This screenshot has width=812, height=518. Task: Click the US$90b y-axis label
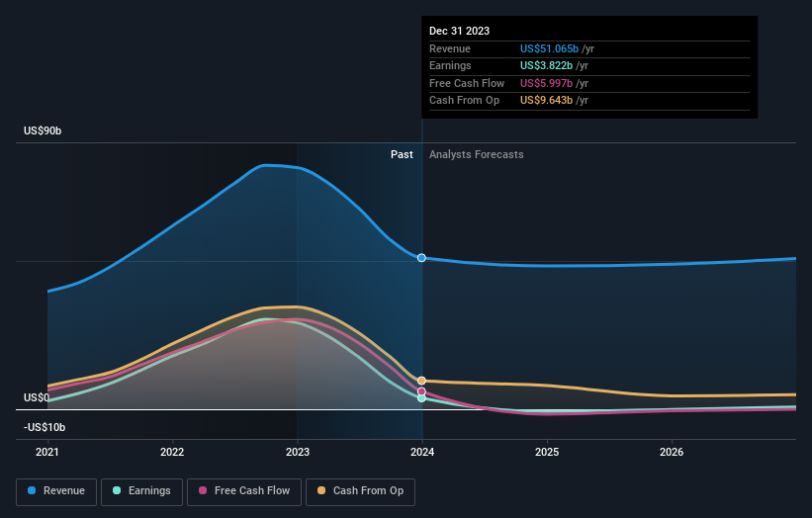(x=43, y=130)
